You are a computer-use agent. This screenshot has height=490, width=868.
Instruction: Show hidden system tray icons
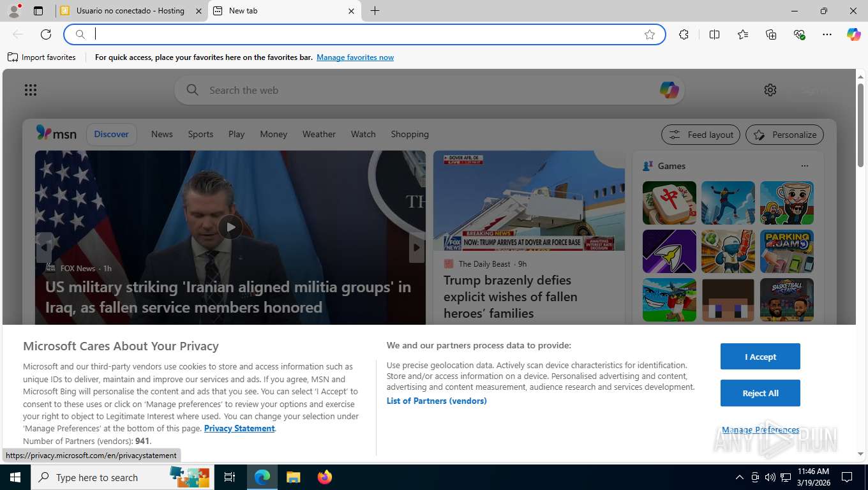[740, 477]
